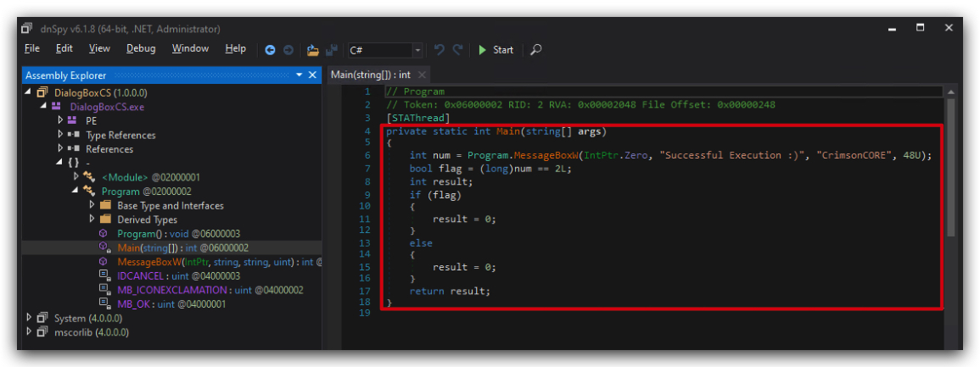The image size is (980, 367).
Task: Open the Window menu
Action: coord(191,48)
